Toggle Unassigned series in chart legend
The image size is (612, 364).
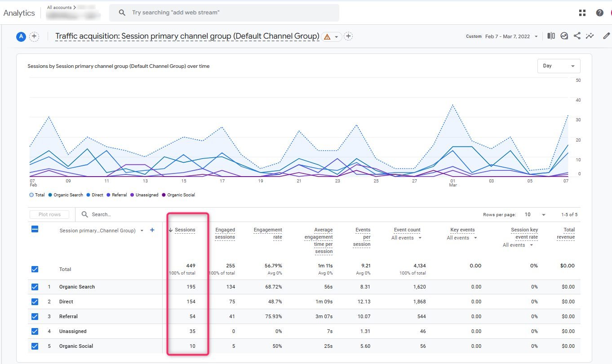[144, 195]
